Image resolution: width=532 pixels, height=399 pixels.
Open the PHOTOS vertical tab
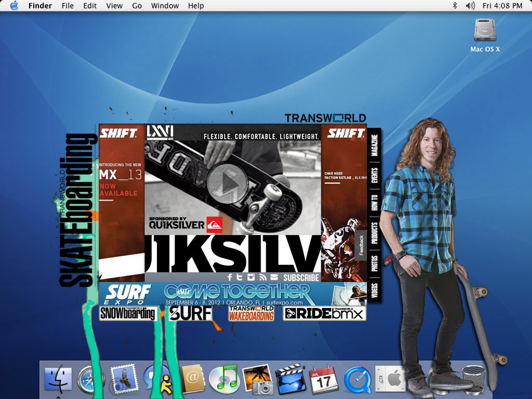374,263
